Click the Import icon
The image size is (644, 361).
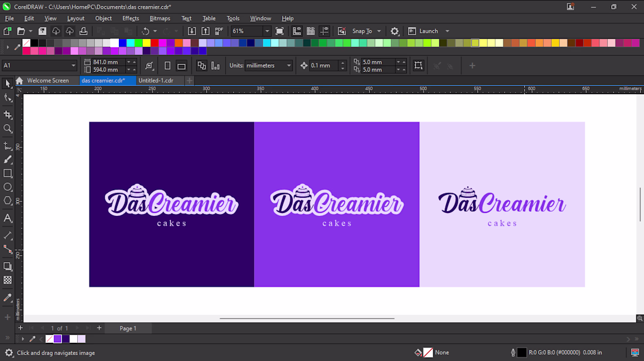click(x=192, y=31)
